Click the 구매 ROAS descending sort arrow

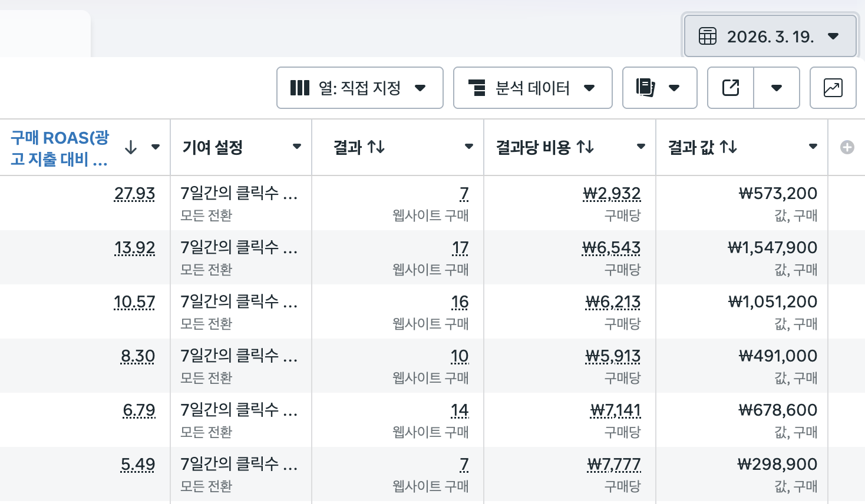131,147
